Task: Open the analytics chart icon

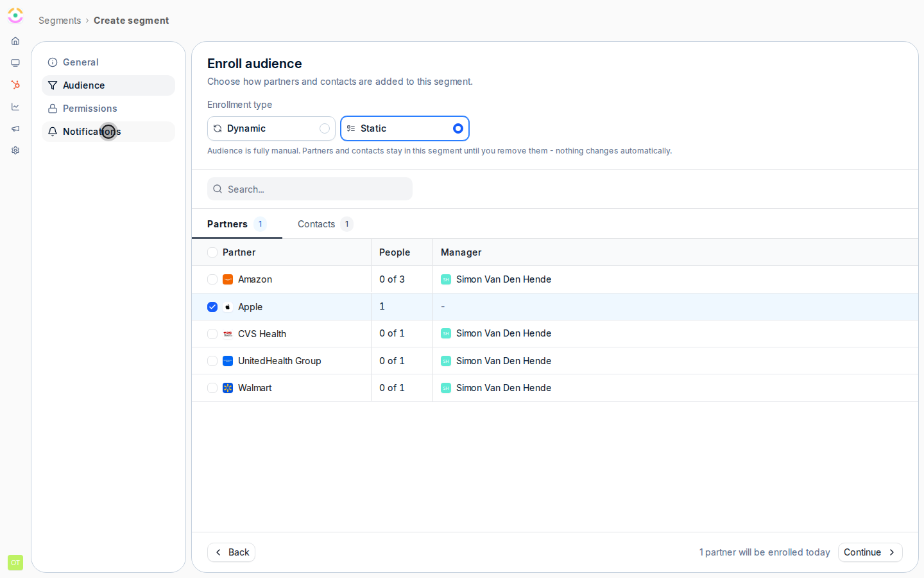Action: pyautogui.click(x=15, y=107)
